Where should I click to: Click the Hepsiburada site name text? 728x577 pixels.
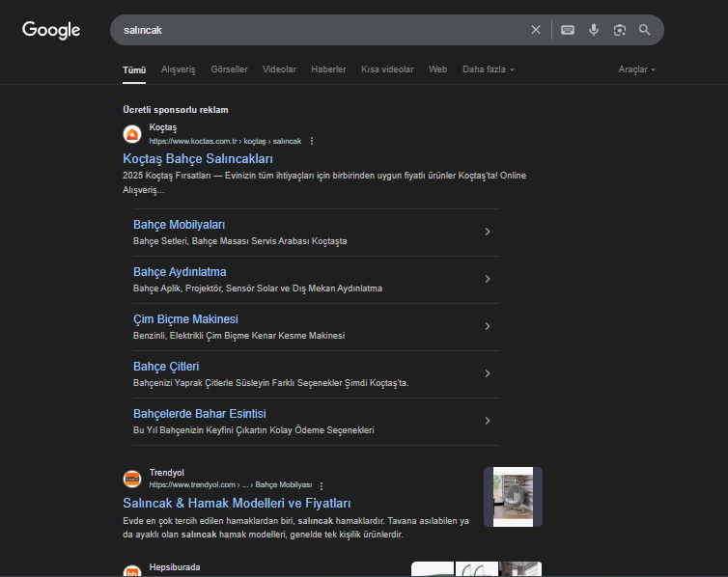(175, 566)
